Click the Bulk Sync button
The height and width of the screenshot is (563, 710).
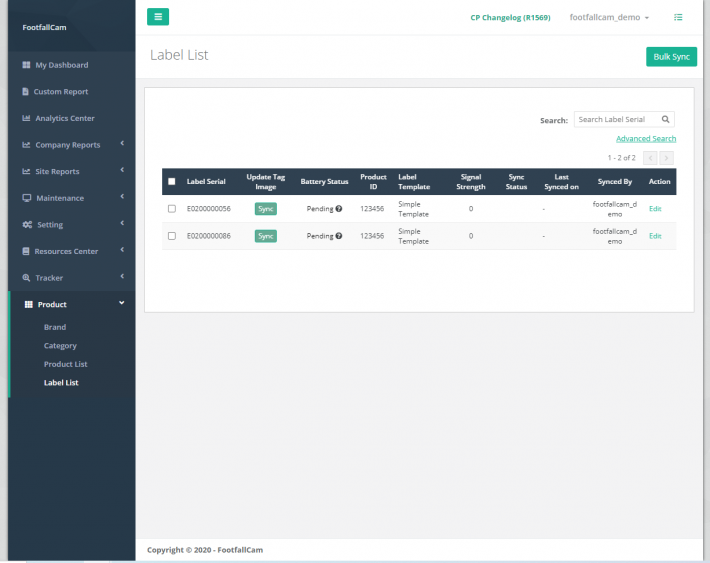671,57
